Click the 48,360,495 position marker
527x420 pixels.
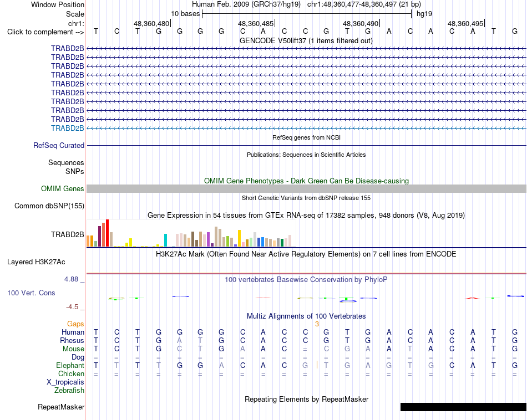coord(465,23)
